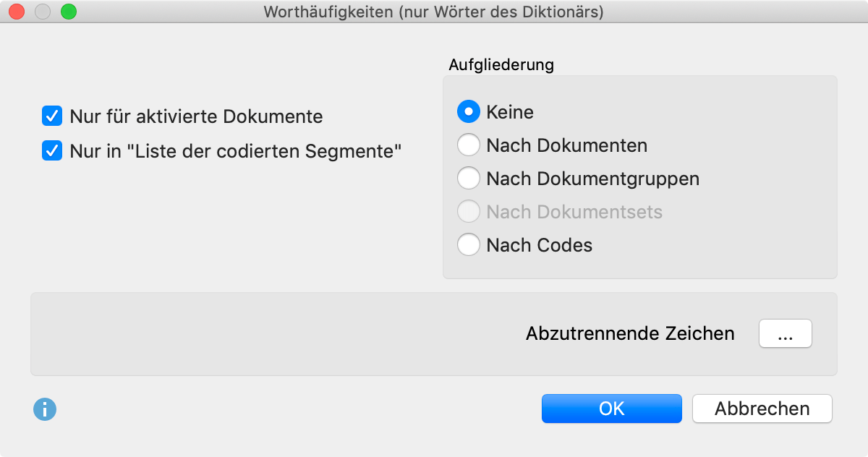Click the 'Nach Dokumentgruppen' label text

[x=593, y=179]
